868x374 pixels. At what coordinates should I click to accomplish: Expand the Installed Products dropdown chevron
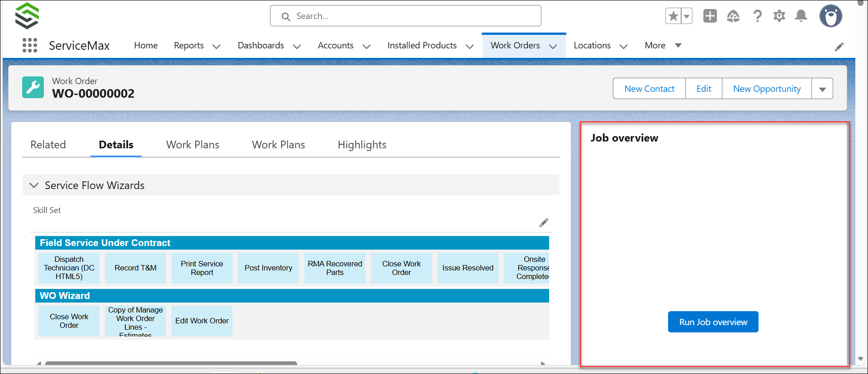pyautogui.click(x=470, y=46)
